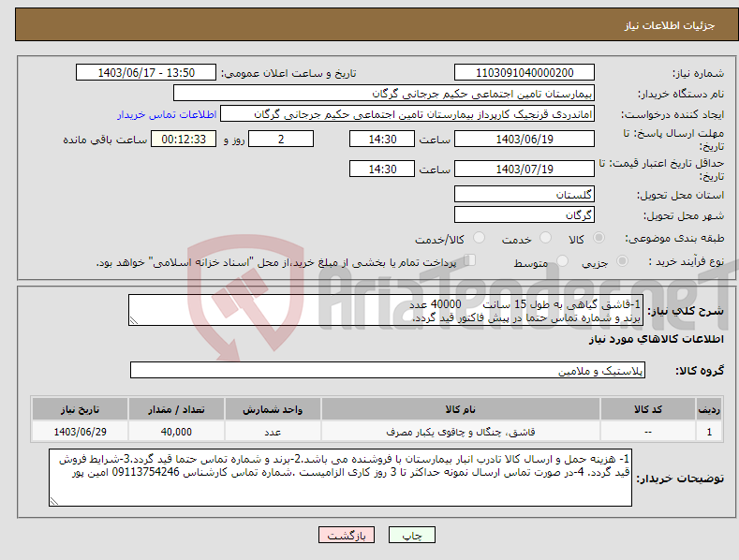Click the response deadline date 1403/06/19
Image resolution: width=739 pixels, height=560 pixels.
point(525,139)
